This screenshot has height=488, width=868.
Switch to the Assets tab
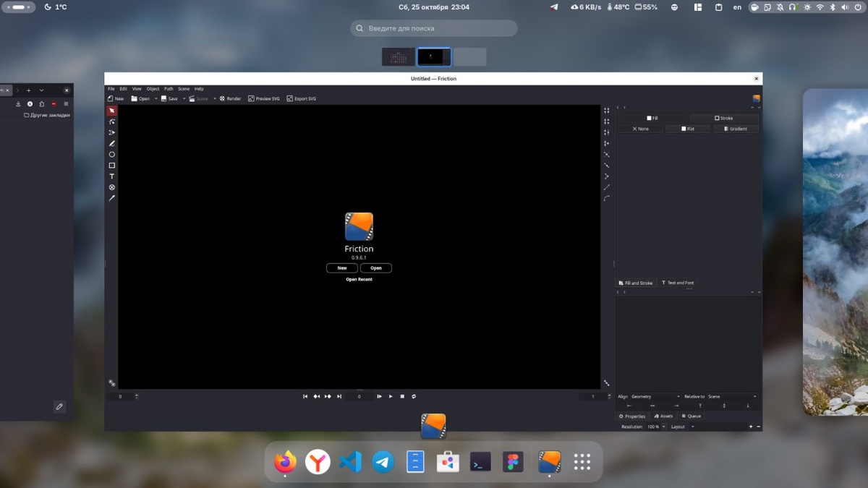[x=663, y=416]
